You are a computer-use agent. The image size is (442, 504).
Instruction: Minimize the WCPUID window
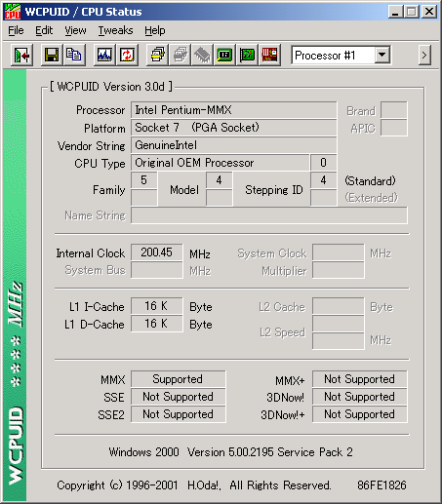[x=395, y=12]
